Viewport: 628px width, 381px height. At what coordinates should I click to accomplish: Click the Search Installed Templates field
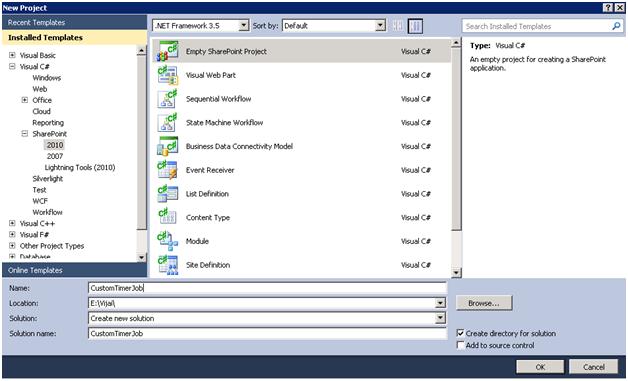click(537, 26)
